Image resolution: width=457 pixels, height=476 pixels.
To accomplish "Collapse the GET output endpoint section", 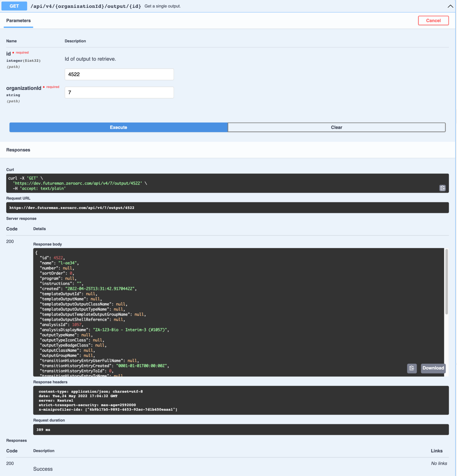I will (x=450, y=6).
